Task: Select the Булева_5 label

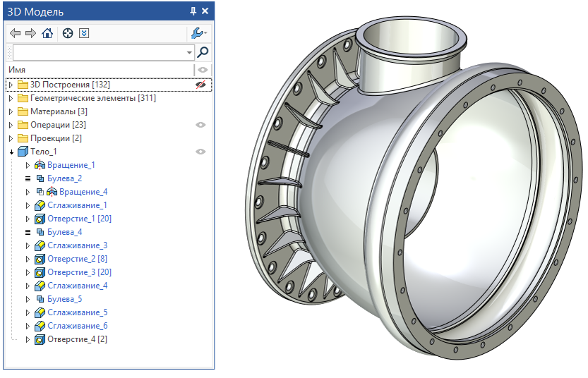Action: (x=64, y=299)
